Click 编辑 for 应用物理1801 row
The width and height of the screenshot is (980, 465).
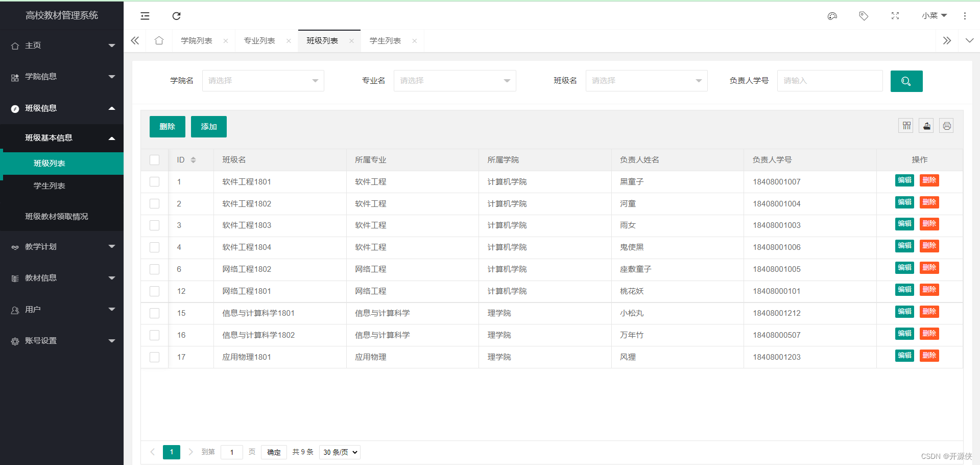[x=904, y=356]
